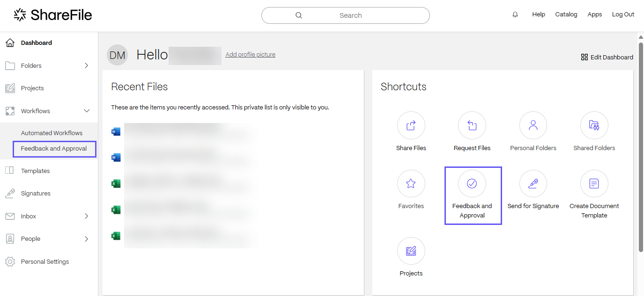This screenshot has height=296, width=644.
Task: Open the Favorites star shortcut
Action: coord(411,183)
